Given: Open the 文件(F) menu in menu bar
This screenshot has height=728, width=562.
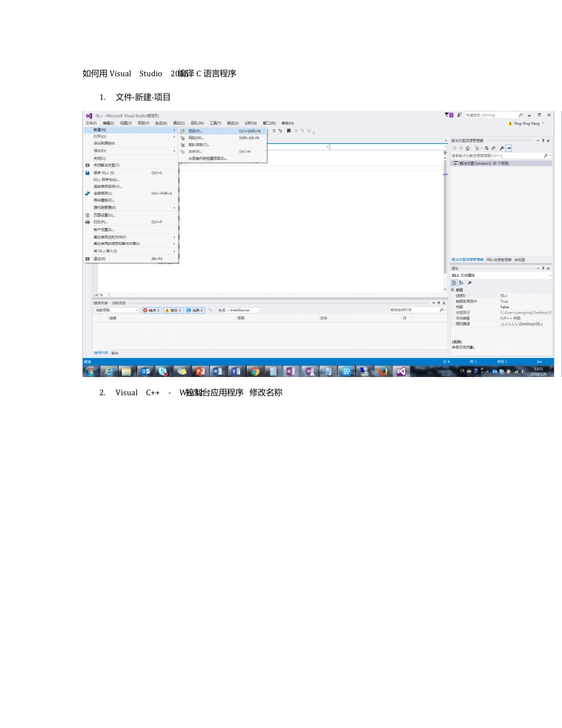Looking at the screenshot, I should pos(91,123).
